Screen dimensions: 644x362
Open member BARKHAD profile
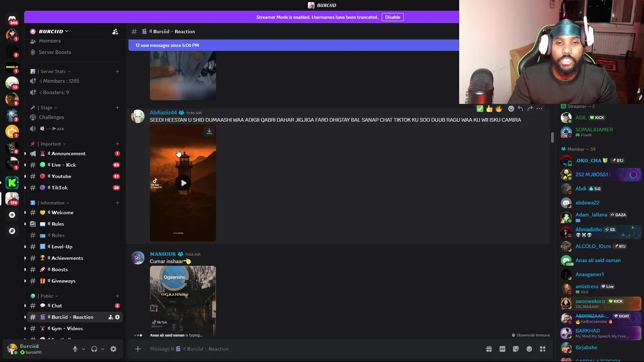click(601, 333)
